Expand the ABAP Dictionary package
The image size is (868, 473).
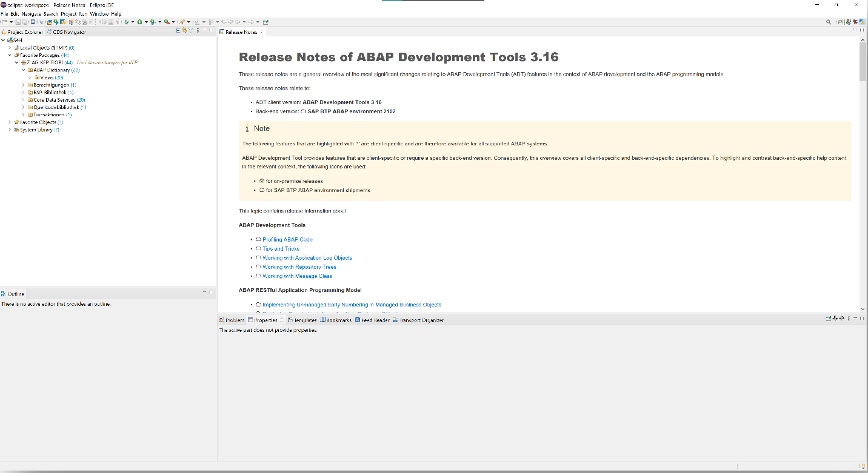tap(23, 70)
